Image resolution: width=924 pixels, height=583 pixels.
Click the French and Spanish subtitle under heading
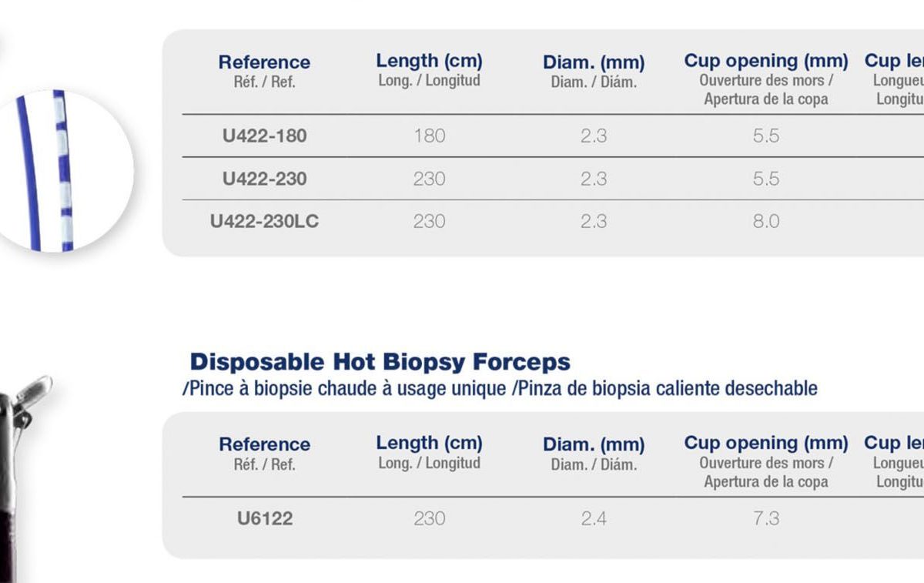[500, 388]
